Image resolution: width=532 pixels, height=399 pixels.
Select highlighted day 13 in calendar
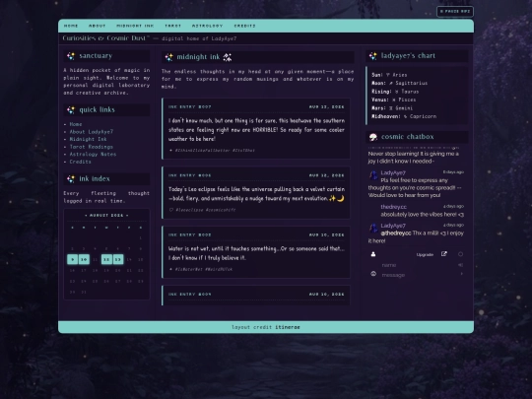pos(118,259)
